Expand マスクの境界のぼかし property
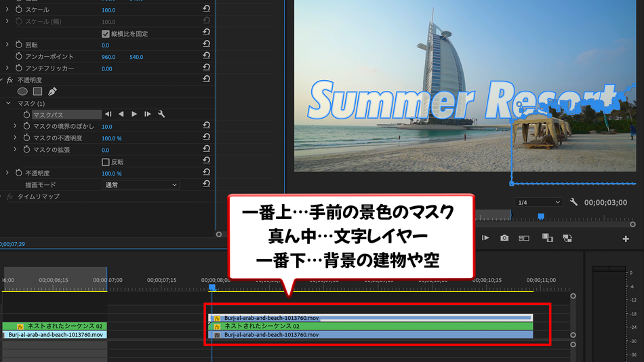The height and width of the screenshot is (362, 644). coord(15,126)
